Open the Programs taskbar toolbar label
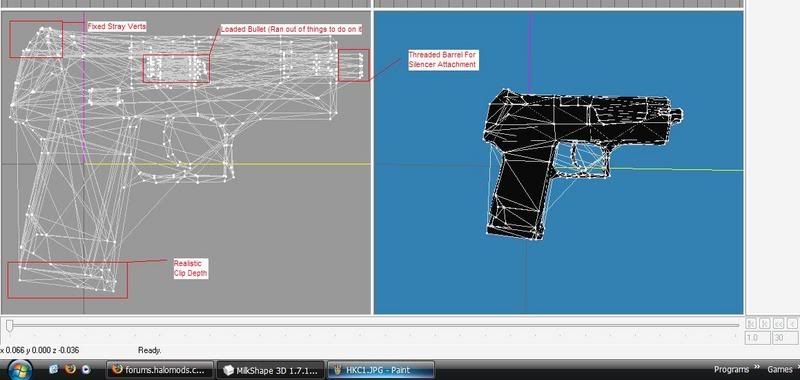The height and width of the screenshot is (380, 800). 732,369
